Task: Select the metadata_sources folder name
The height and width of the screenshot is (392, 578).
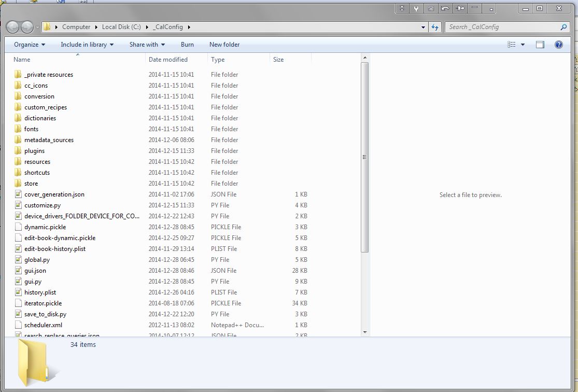Action: [49, 140]
